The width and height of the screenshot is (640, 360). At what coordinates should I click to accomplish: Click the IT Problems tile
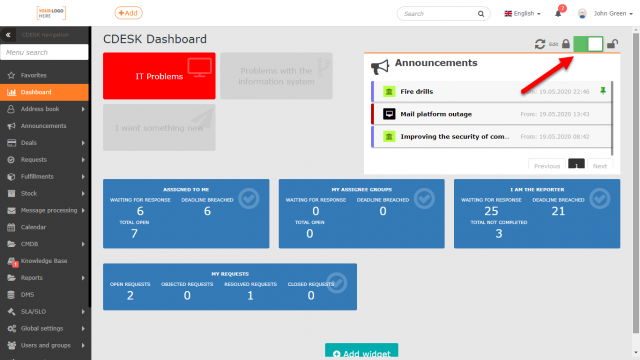coord(159,76)
